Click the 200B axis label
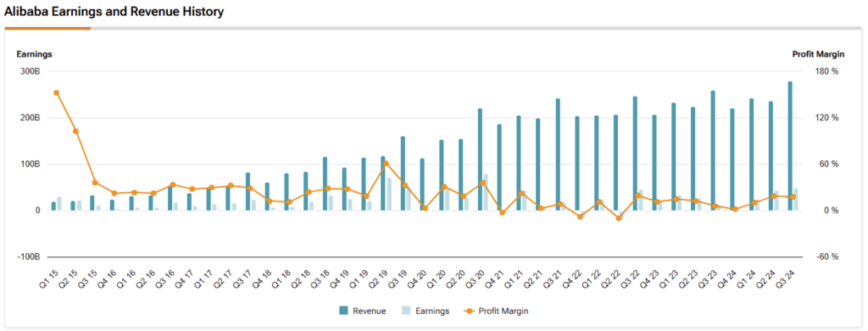 [30, 118]
